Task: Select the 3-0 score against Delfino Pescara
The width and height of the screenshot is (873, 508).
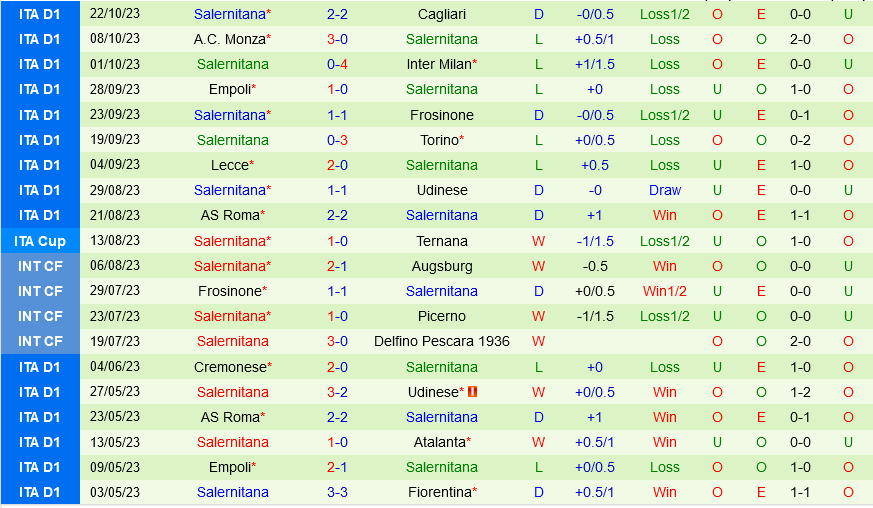Action: pos(337,341)
